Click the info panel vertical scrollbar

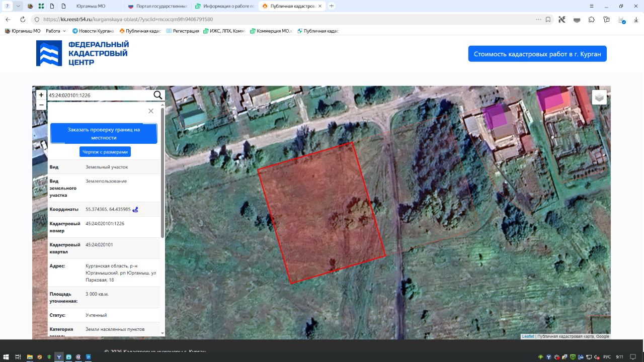162,172
